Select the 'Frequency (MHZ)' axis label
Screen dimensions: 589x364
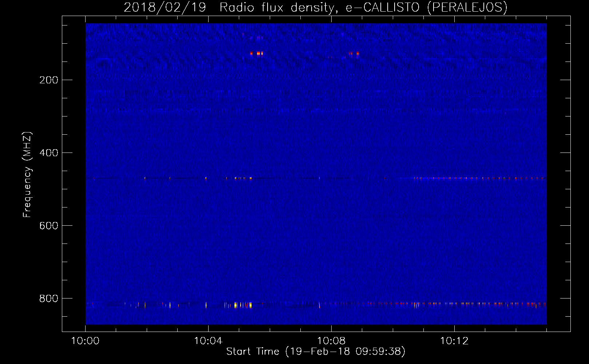point(27,175)
